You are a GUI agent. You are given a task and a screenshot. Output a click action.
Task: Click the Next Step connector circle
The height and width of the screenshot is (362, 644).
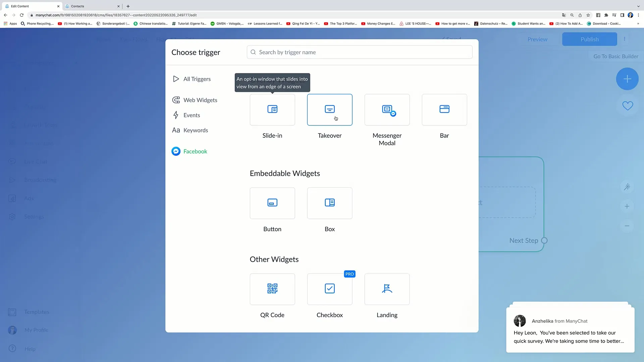tap(544, 241)
